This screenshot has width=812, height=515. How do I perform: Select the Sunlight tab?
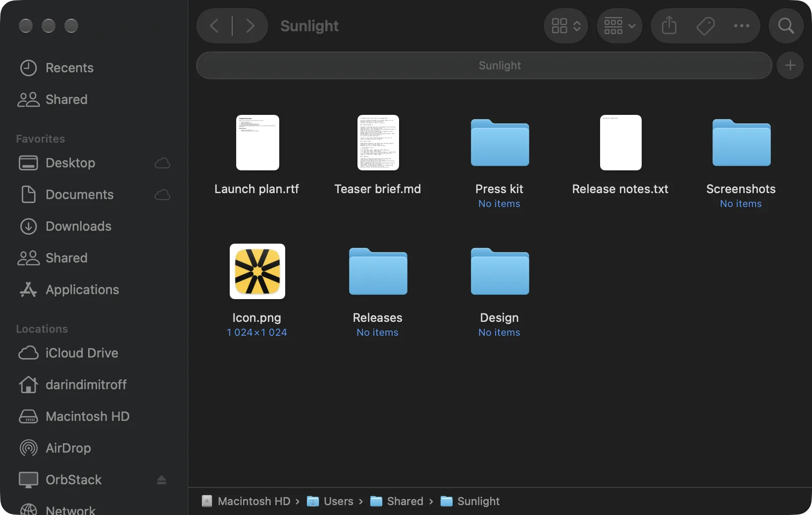point(484,65)
